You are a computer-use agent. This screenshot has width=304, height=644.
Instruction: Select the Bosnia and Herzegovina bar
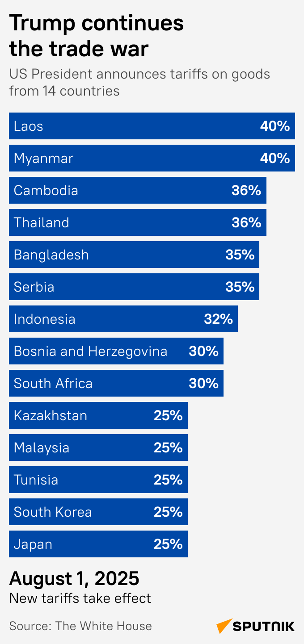coord(116,351)
